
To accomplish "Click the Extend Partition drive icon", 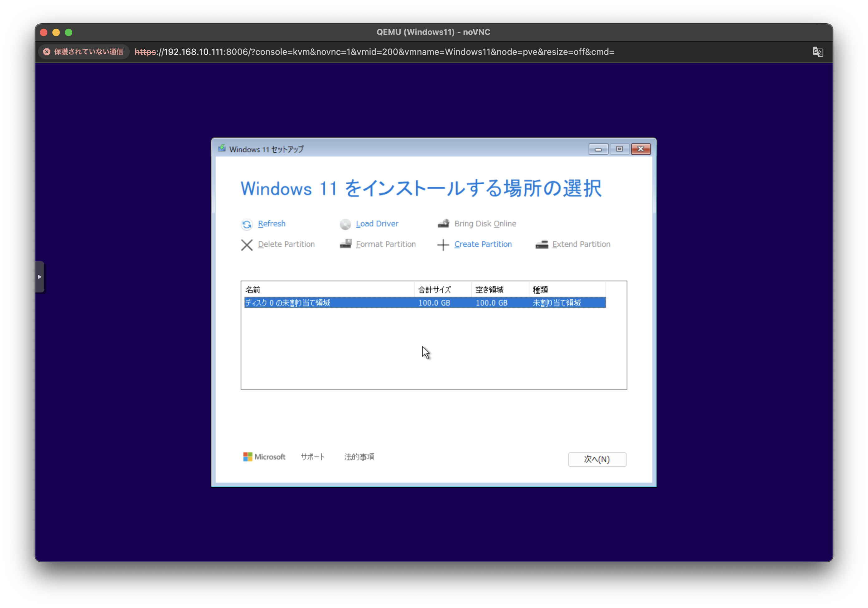I will [541, 245].
